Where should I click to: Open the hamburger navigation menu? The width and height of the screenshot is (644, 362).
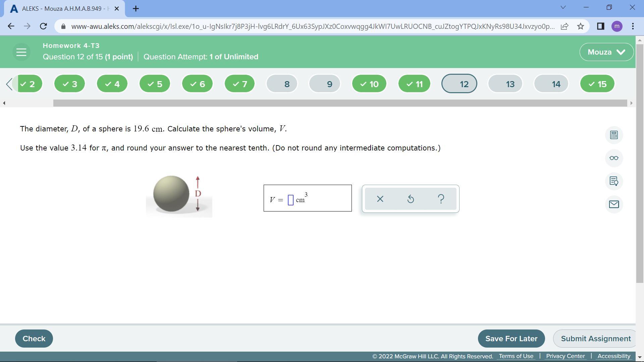[x=21, y=52]
